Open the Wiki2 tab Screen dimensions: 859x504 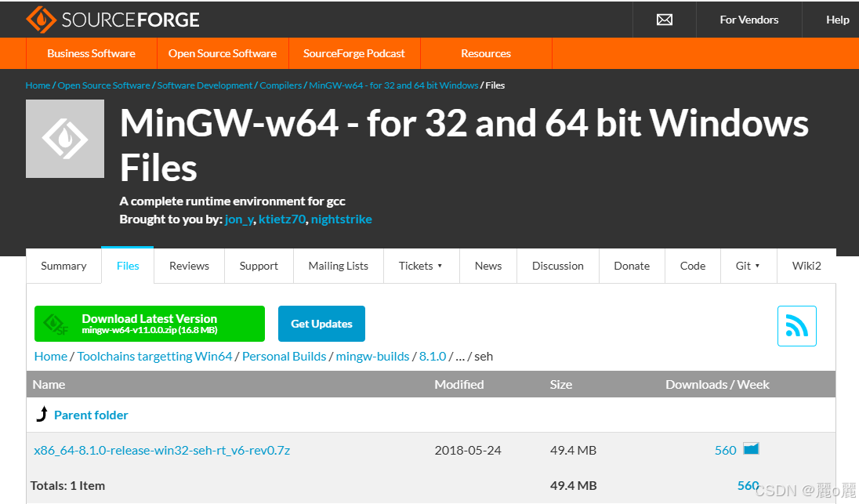[806, 266]
